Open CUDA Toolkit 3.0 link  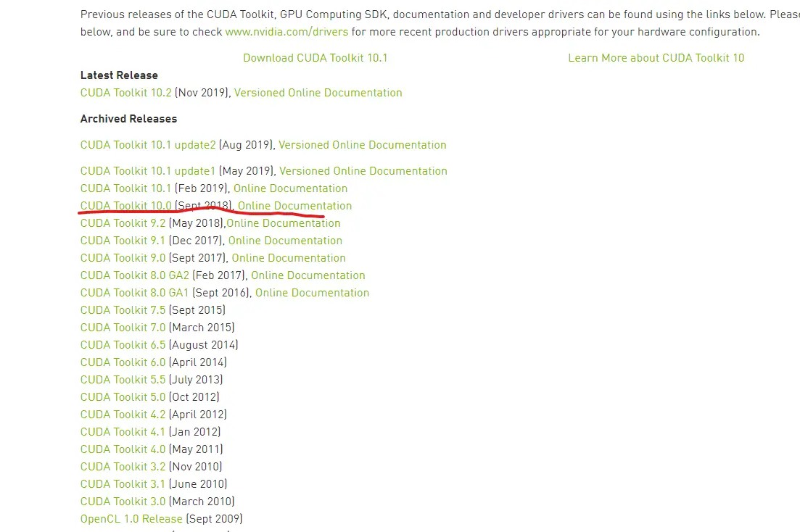123,501
